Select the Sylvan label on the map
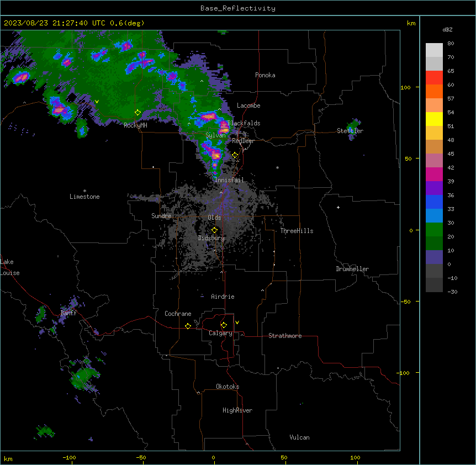 (x=215, y=135)
